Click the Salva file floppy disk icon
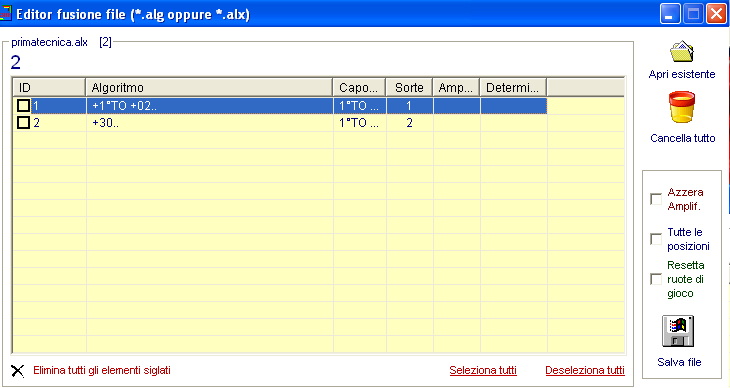The image size is (730, 388). [x=678, y=331]
